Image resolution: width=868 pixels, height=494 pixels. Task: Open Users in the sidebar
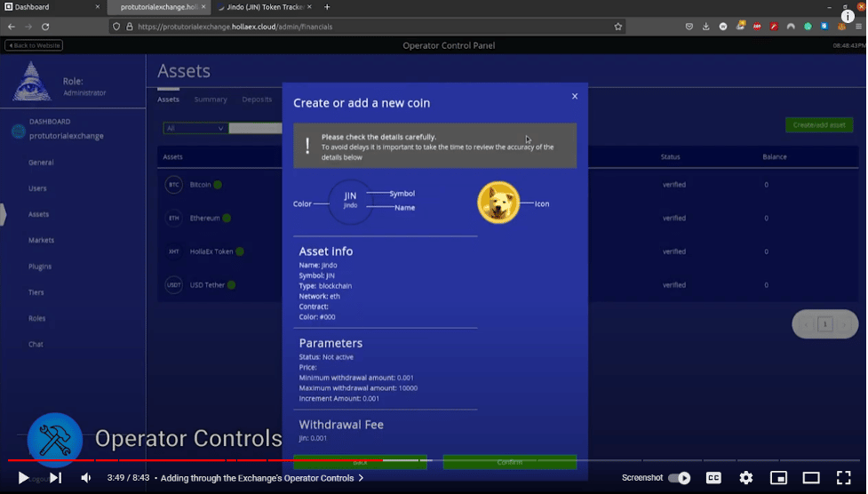37,188
